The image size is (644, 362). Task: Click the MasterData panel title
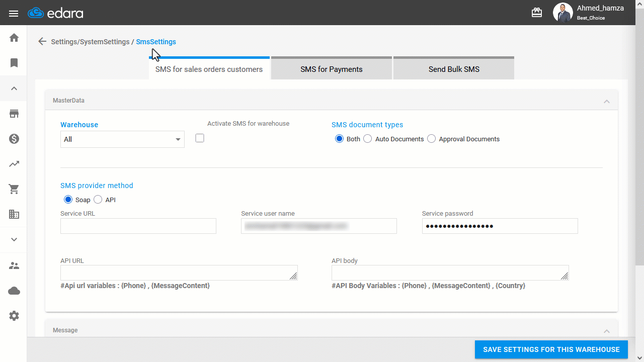coord(68,101)
